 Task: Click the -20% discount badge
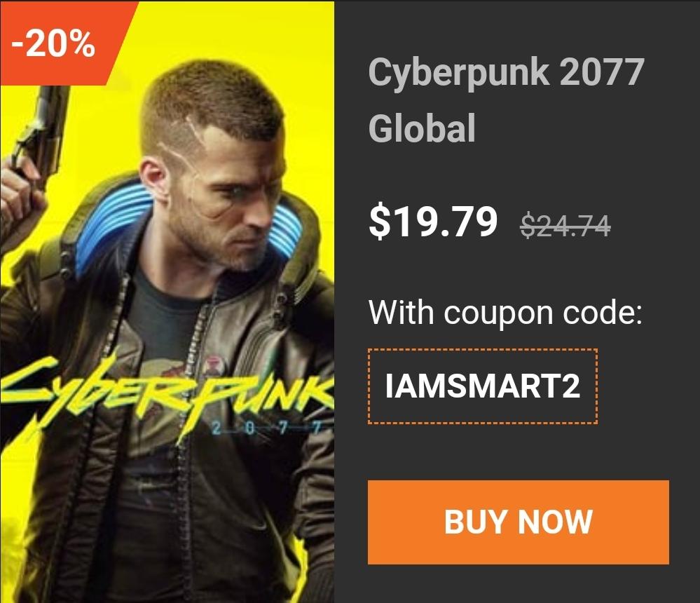pos(53,43)
